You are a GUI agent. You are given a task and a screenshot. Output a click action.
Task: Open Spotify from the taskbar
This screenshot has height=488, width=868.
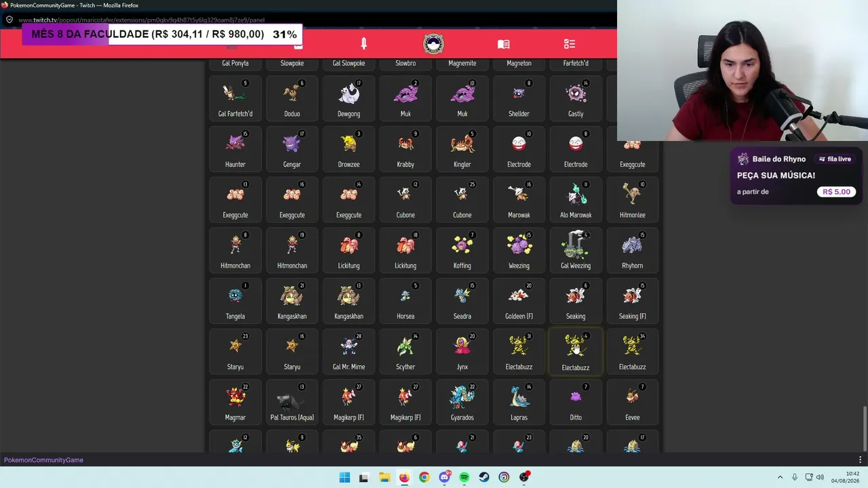coord(464,477)
